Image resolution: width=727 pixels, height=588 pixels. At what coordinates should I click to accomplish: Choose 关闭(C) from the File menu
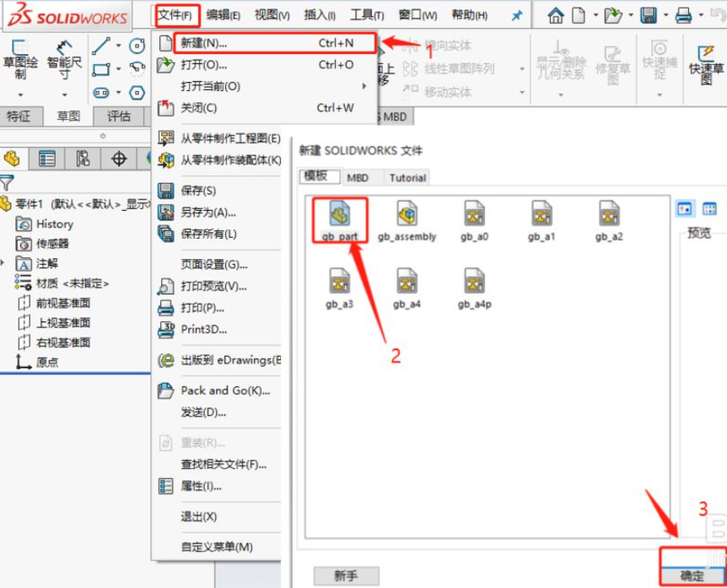(x=267, y=108)
